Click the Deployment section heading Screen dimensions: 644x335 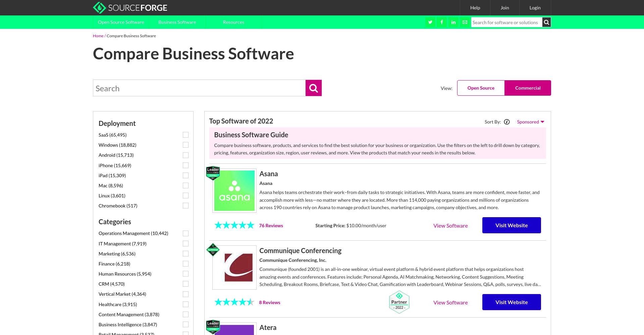point(117,124)
